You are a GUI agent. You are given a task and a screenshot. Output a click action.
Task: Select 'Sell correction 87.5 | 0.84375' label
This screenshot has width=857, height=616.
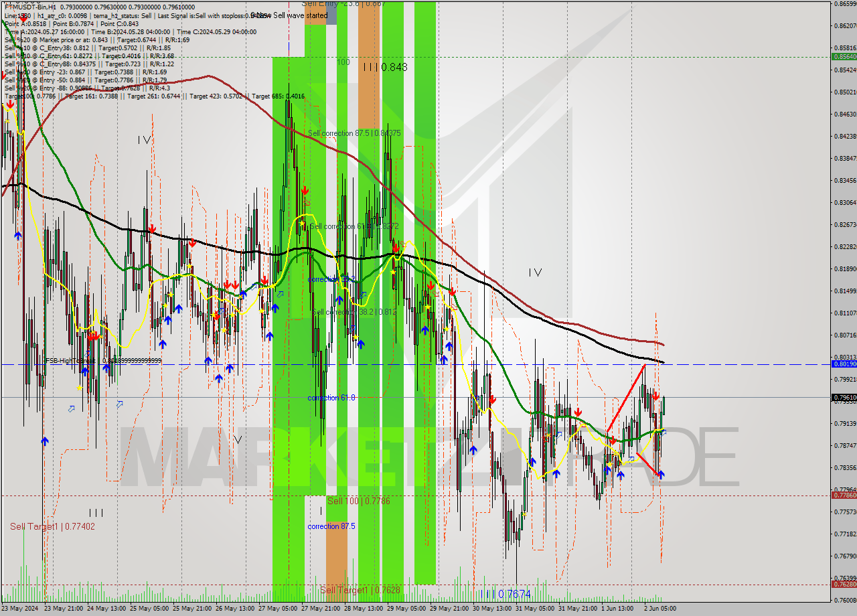click(354, 133)
